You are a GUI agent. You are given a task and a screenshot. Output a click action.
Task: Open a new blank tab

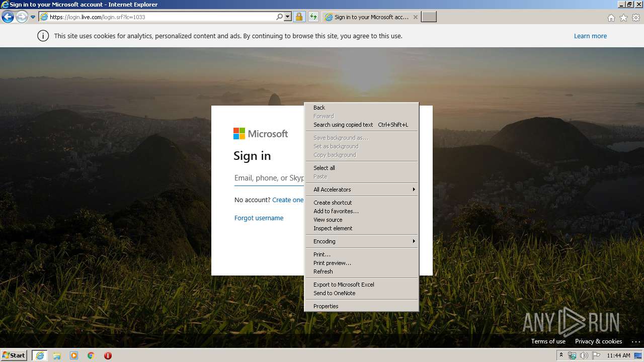tap(429, 17)
